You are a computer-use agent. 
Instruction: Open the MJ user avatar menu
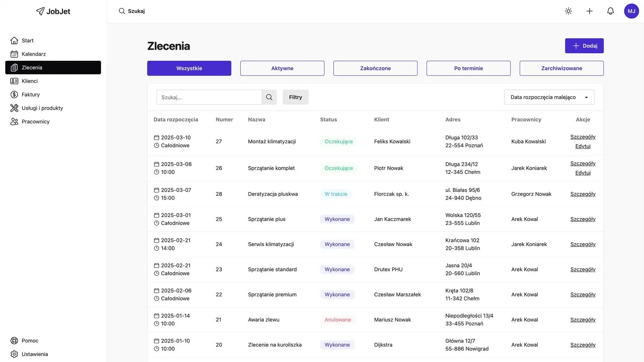click(631, 11)
